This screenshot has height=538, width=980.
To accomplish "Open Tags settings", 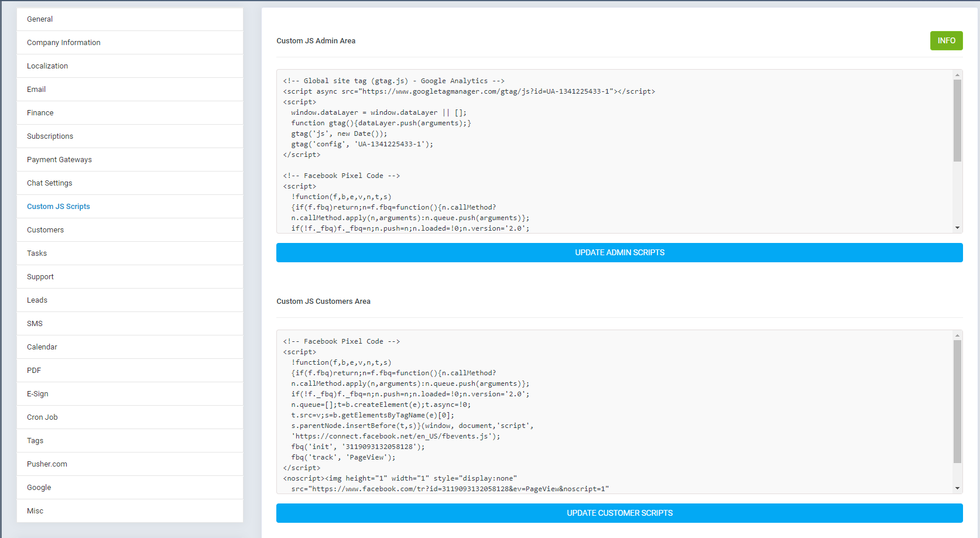I will click(129, 441).
